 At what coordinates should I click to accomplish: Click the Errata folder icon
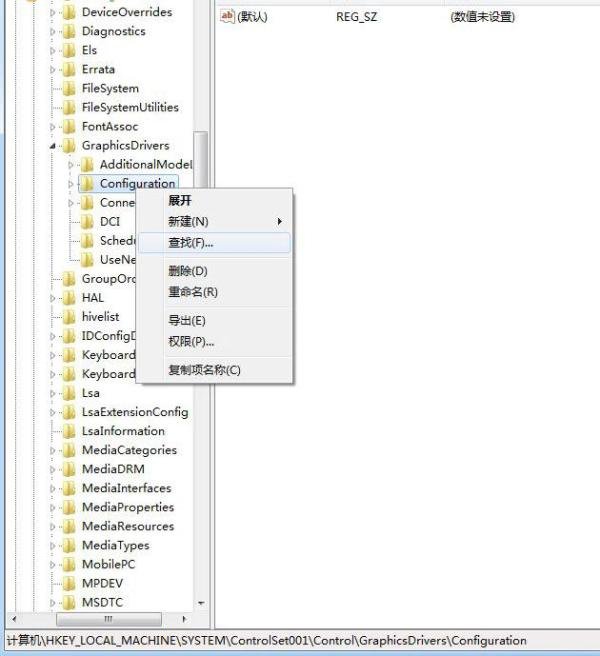coord(69,69)
